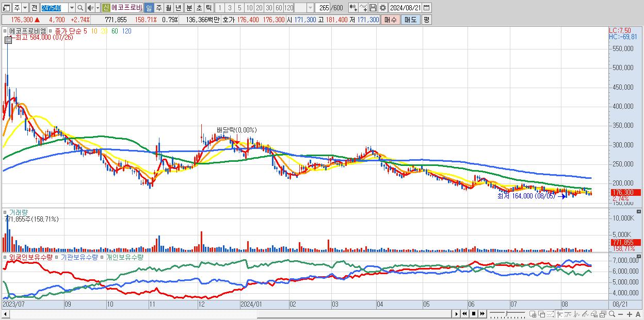644x320 pixels.
Task: Click the stacked chart windows icon
Action: [603, 314]
